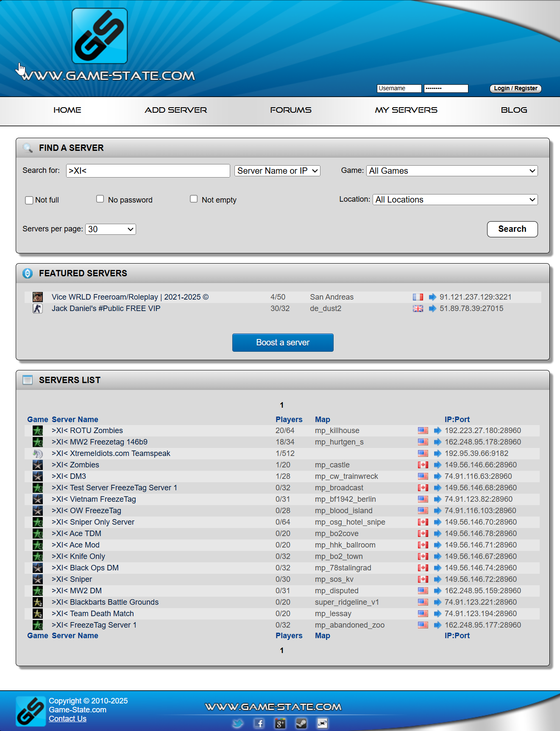Open the Steam icon in footer

(x=301, y=723)
